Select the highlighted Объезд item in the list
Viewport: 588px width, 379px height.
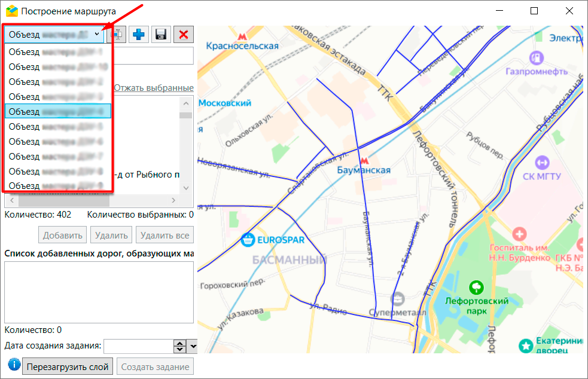click(x=57, y=111)
